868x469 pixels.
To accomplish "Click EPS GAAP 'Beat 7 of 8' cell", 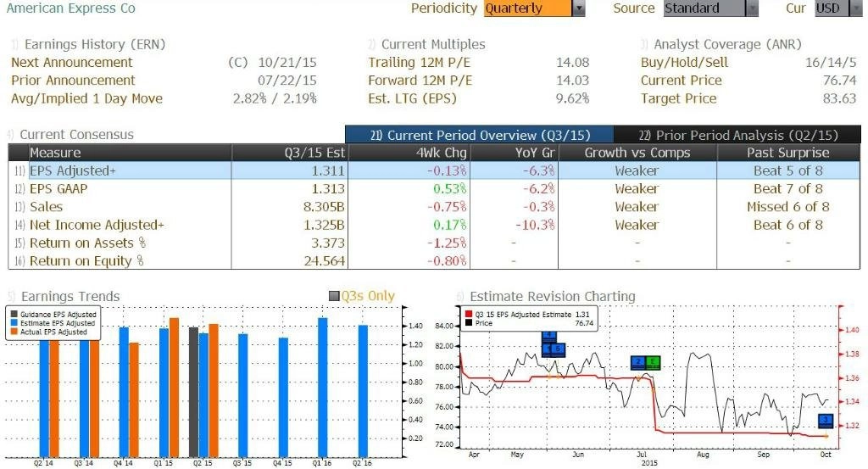I will click(x=788, y=189).
